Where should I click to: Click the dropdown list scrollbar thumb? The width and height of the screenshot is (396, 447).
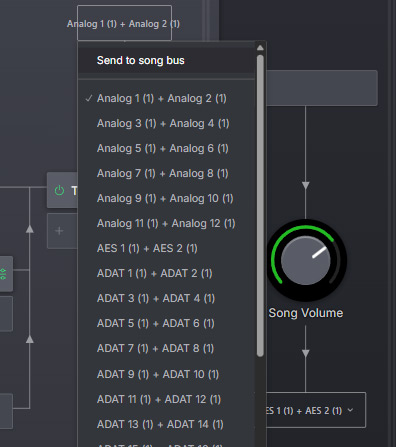click(260, 206)
